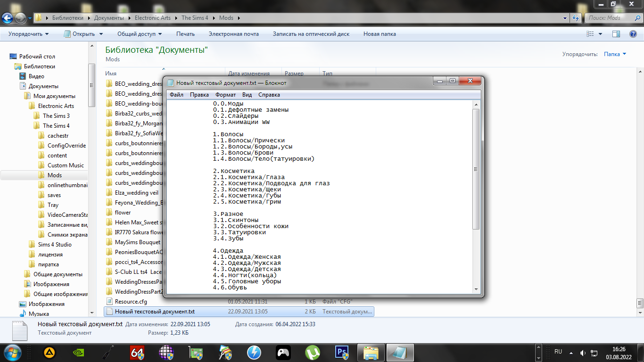Click Записать на оптический диск
The image size is (644, 362).
click(x=311, y=34)
